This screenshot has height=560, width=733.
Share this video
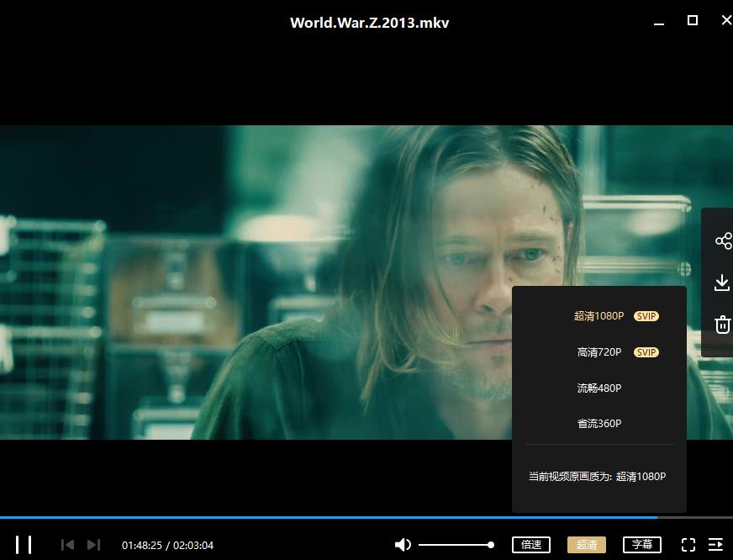[x=723, y=241]
